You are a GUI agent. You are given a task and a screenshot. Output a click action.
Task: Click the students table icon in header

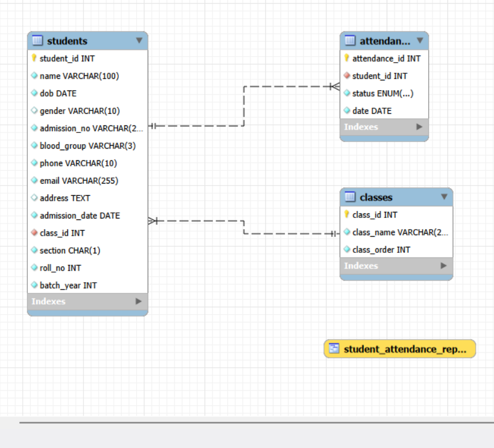tap(37, 40)
